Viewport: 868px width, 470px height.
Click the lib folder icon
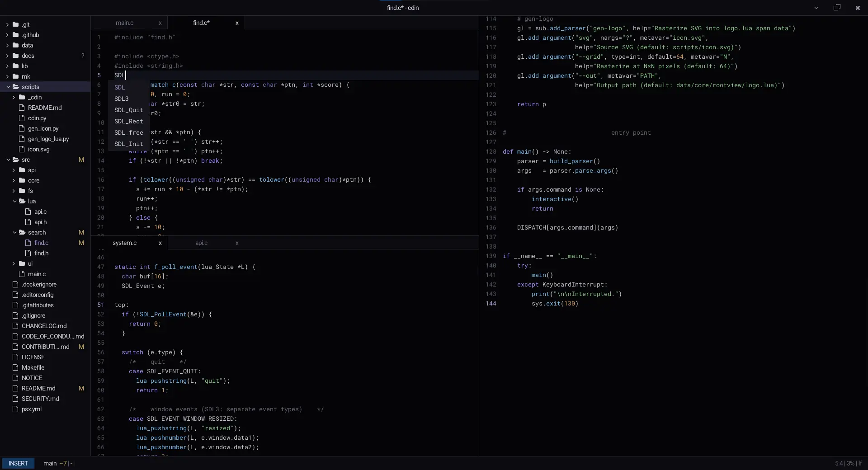[15, 66]
